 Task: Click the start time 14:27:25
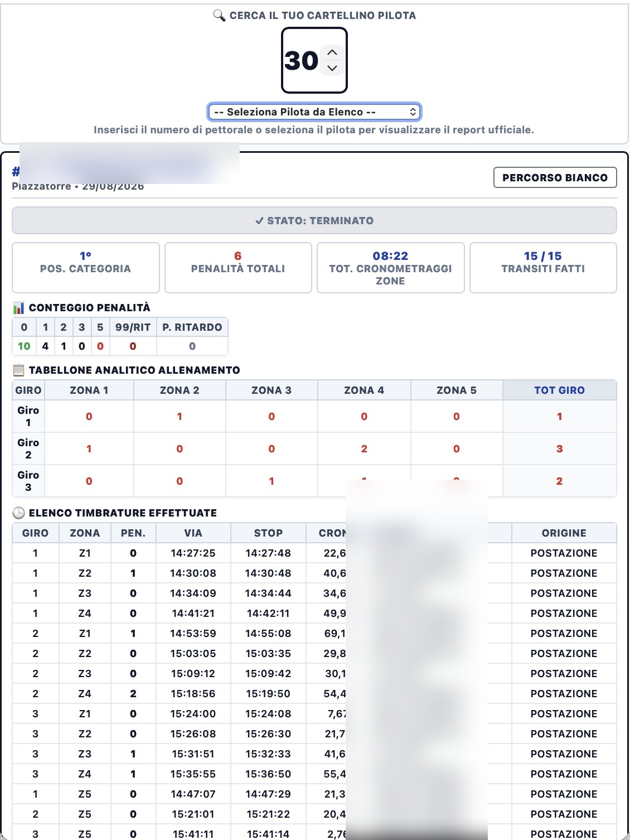coord(193,553)
